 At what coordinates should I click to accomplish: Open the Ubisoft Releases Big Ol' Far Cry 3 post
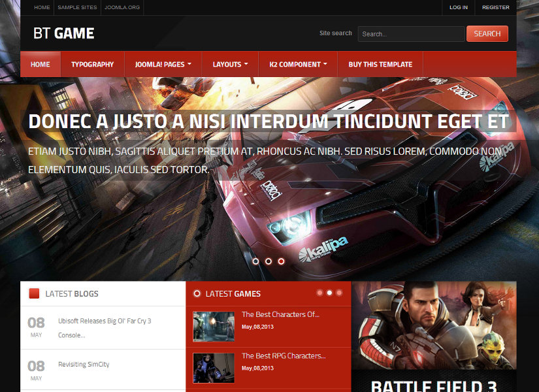pyautogui.click(x=105, y=328)
